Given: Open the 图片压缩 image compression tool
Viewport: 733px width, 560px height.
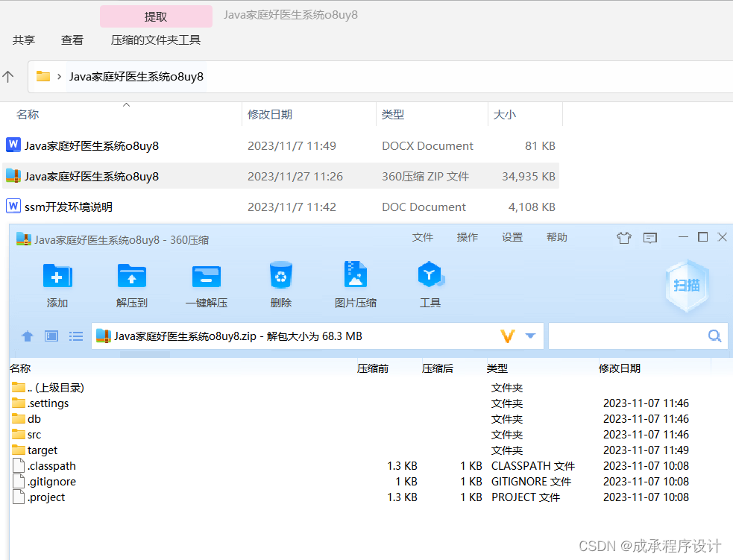Looking at the screenshot, I should [355, 274].
